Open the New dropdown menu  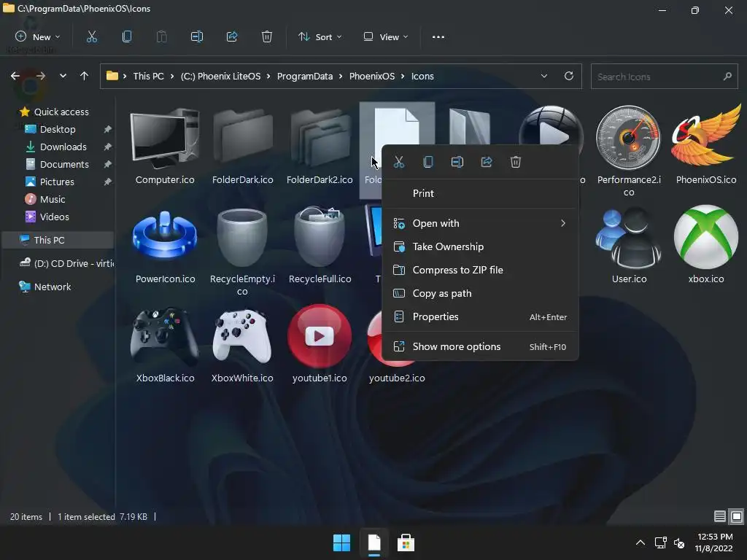pos(38,36)
